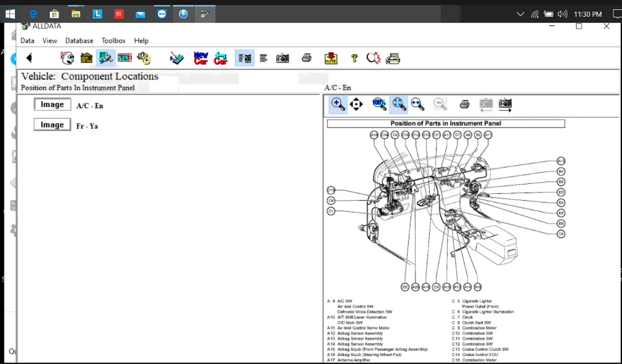Image resolution: width=622 pixels, height=364 pixels.
Task: Click the Car with back arrow icon
Action: tap(220, 58)
